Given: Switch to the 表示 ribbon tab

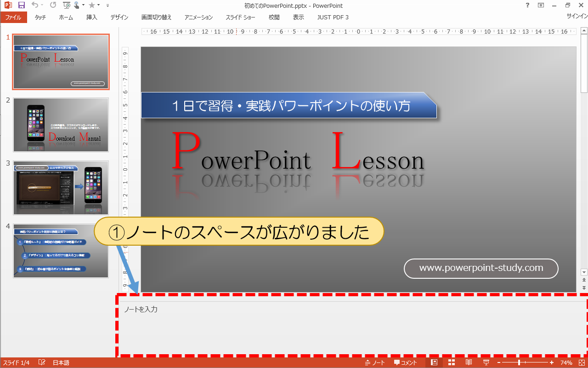Looking at the screenshot, I should [x=299, y=17].
